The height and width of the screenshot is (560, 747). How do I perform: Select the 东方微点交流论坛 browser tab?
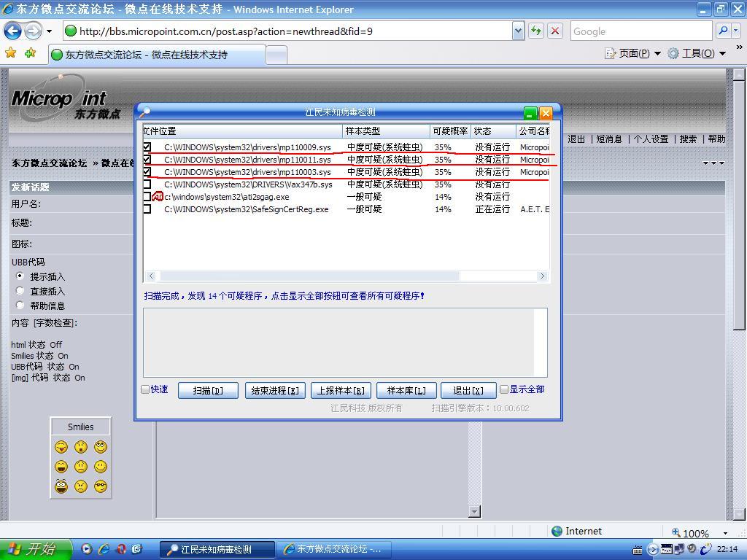[x=158, y=55]
